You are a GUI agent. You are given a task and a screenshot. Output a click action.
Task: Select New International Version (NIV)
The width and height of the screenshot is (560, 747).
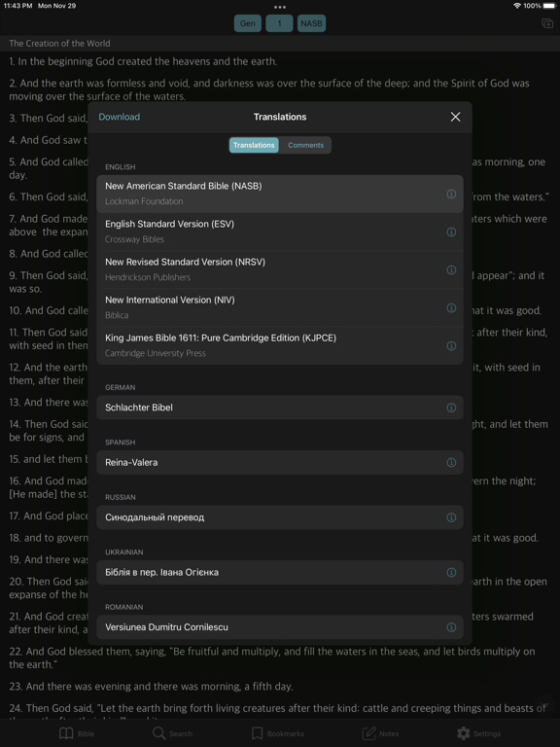pos(280,307)
